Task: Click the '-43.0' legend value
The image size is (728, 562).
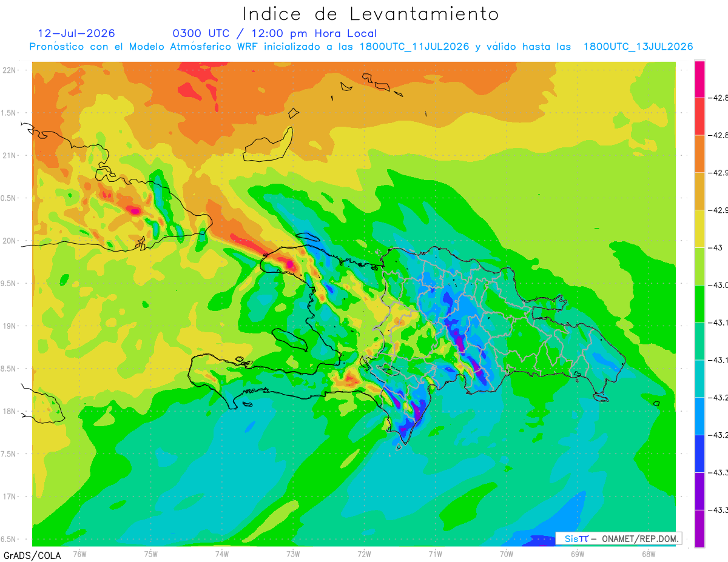Action: (718, 285)
